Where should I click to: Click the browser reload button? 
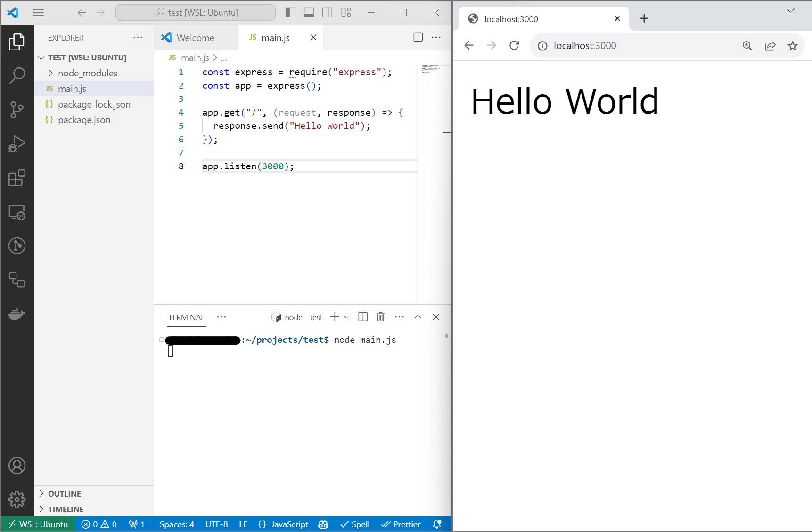pos(514,45)
